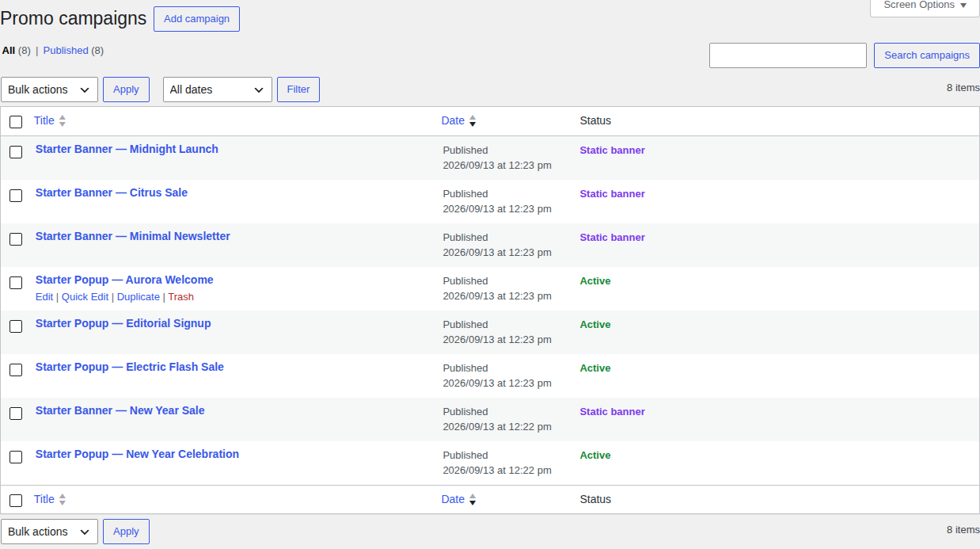
Task: Open the bottom Bulk actions dropdown
Action: [x=49, y=532]
